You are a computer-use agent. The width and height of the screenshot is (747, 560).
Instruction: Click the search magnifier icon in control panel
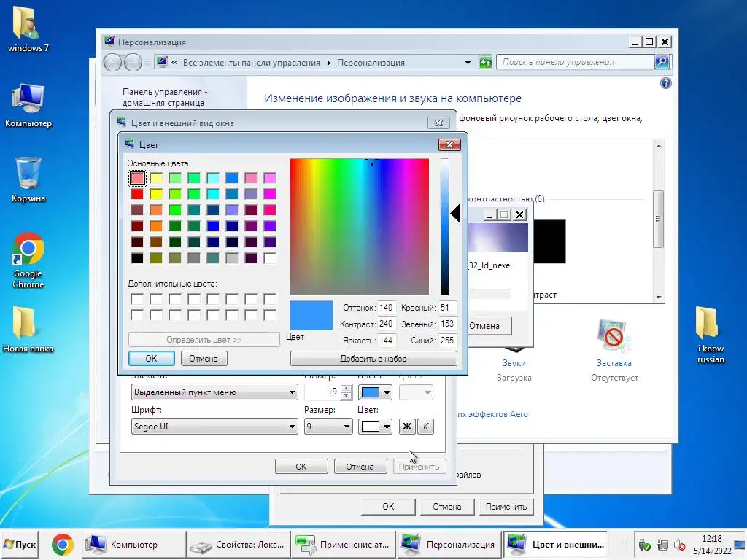point(662,62)
